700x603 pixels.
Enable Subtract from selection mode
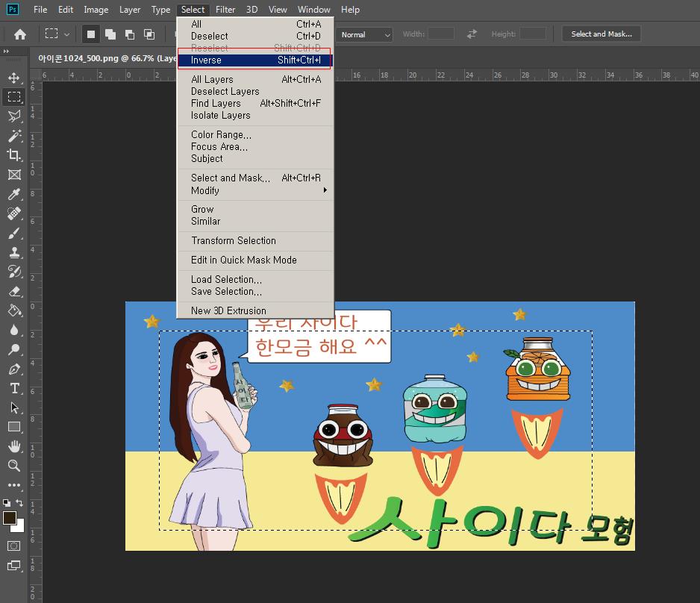tap(130, 34)
